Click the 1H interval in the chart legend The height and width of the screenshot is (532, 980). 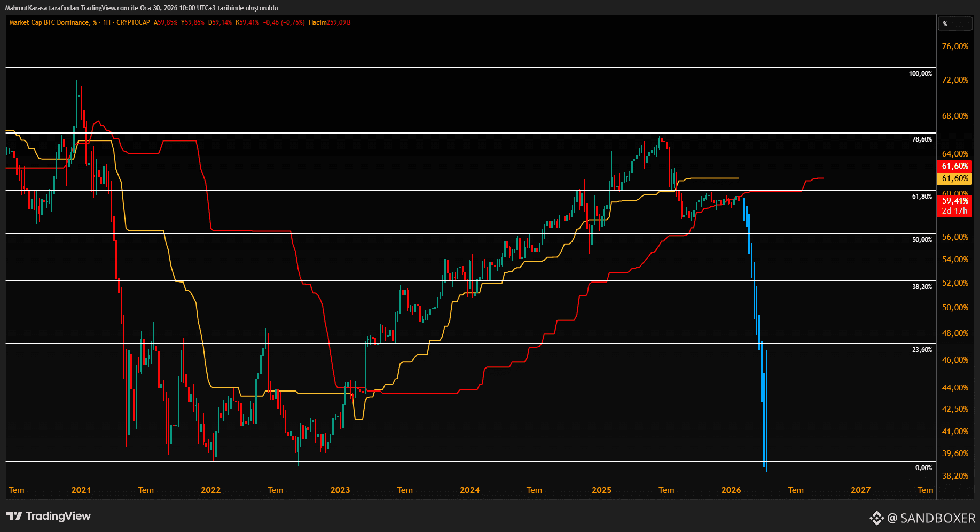pyautogui.click(x=107, y=22)
